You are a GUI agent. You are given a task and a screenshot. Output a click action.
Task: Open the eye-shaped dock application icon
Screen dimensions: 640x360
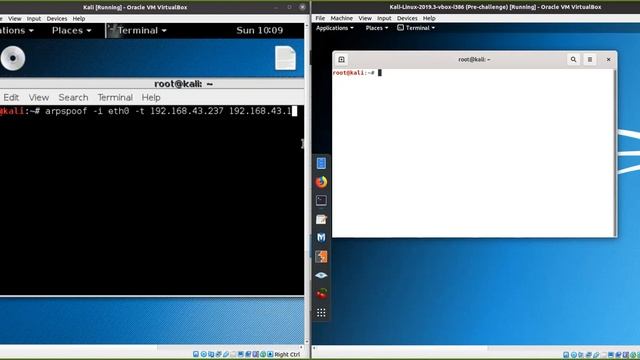coord(321,275)
